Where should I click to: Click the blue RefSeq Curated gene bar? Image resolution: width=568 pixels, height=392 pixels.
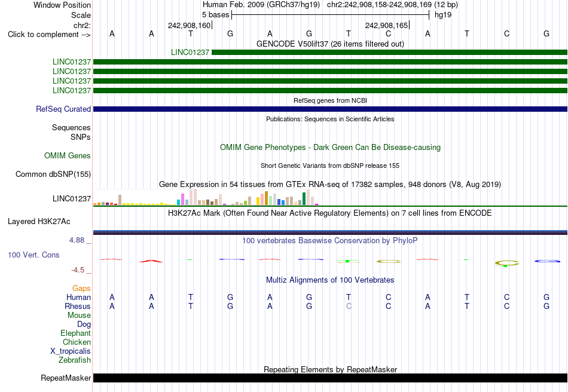point(330,109)
